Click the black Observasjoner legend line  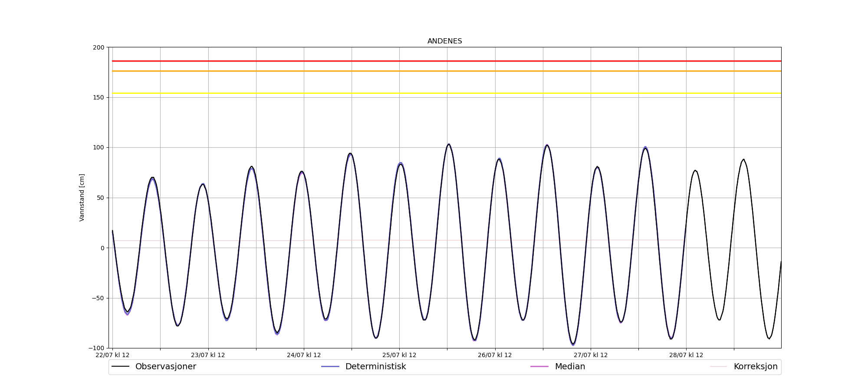pos(120,367)
